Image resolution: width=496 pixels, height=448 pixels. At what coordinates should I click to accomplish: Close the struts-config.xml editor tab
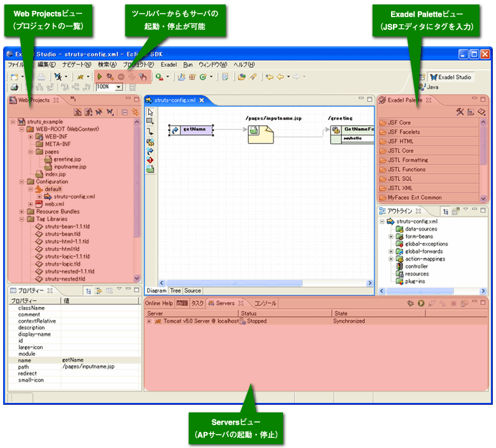[x=202, y=100]
